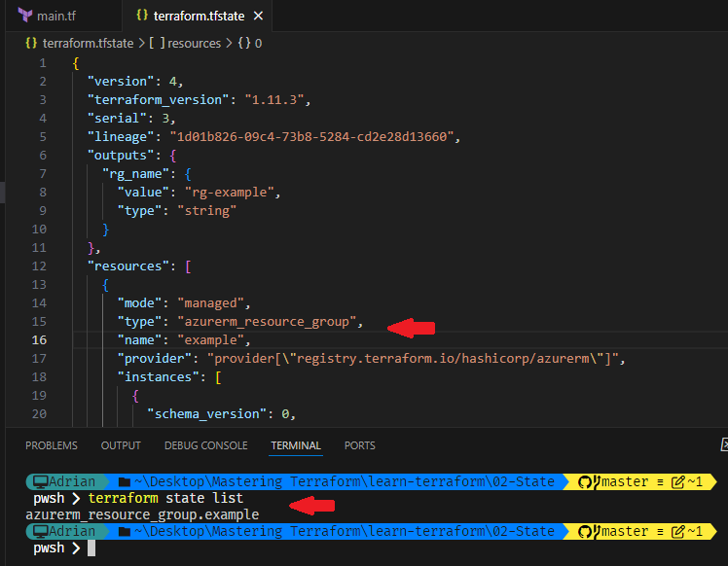The image size is (728, 566).
Task: Click the array bracket icon before resources breadcrumb
Action: coord(157,43)
